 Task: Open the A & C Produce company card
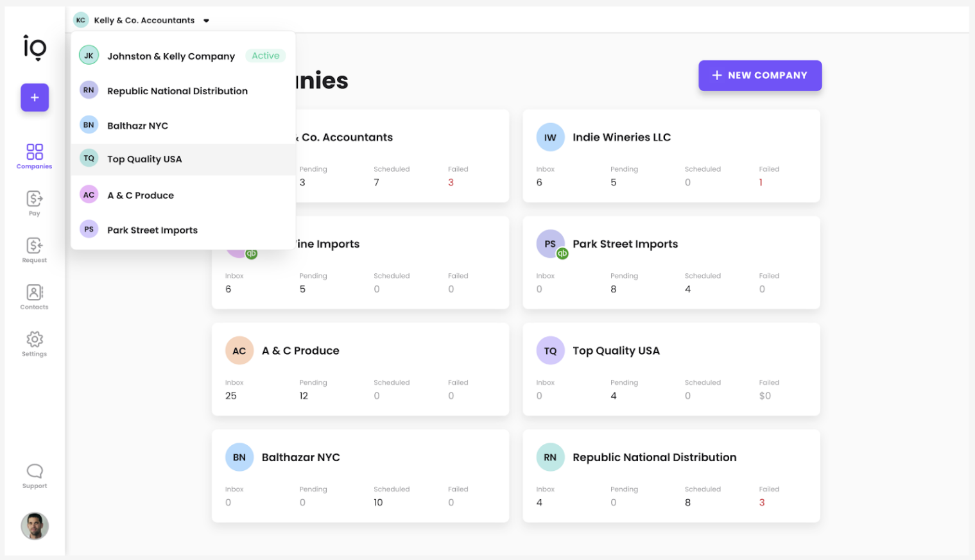click(x=360, y=369)
